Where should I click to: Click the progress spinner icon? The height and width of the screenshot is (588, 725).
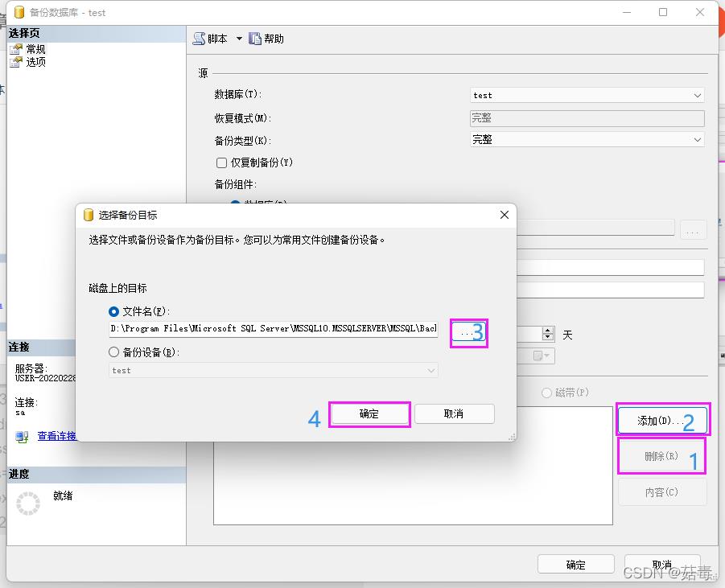pos(28,504)
